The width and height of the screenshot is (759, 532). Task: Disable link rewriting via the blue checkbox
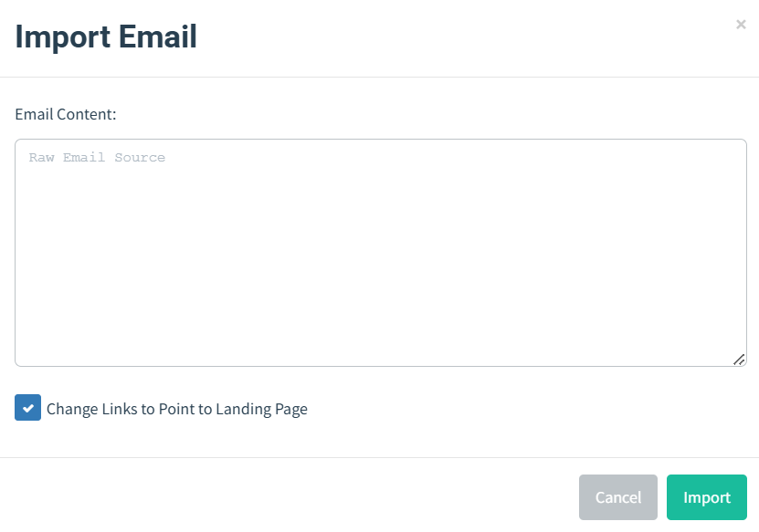(27, 408)
